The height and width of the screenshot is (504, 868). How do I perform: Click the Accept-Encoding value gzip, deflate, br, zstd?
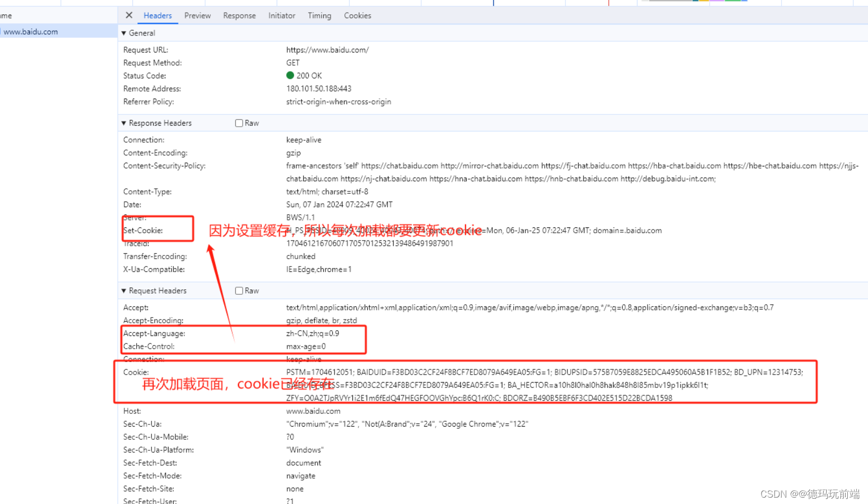point(322,321)
